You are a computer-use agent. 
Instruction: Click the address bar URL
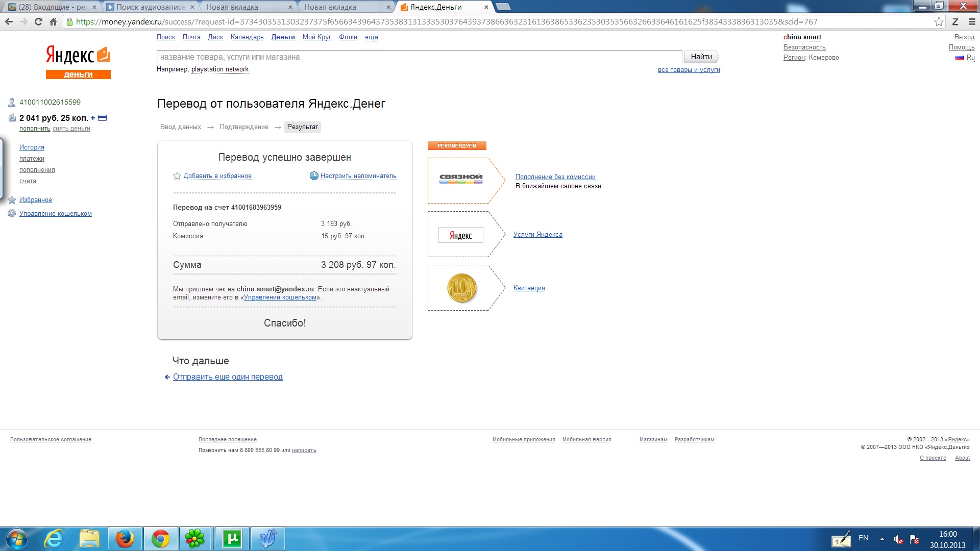point(447,21)
